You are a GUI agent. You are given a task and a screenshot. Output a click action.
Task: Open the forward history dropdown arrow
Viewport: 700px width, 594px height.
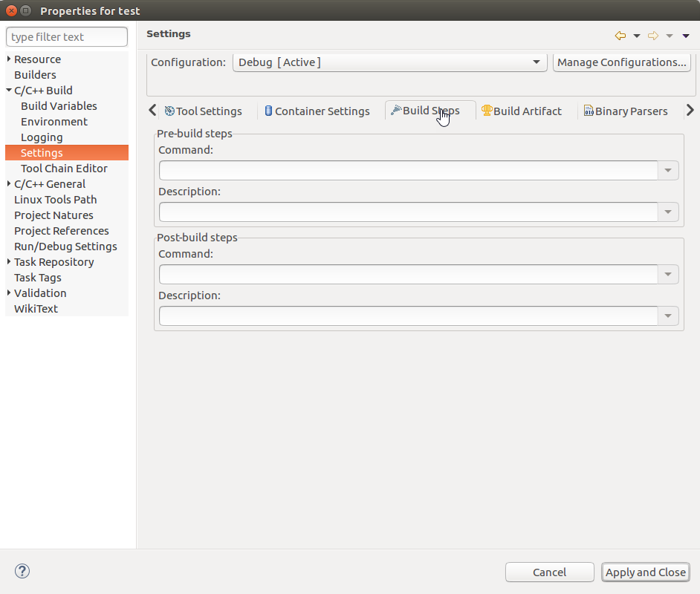(x=670, y=36)
